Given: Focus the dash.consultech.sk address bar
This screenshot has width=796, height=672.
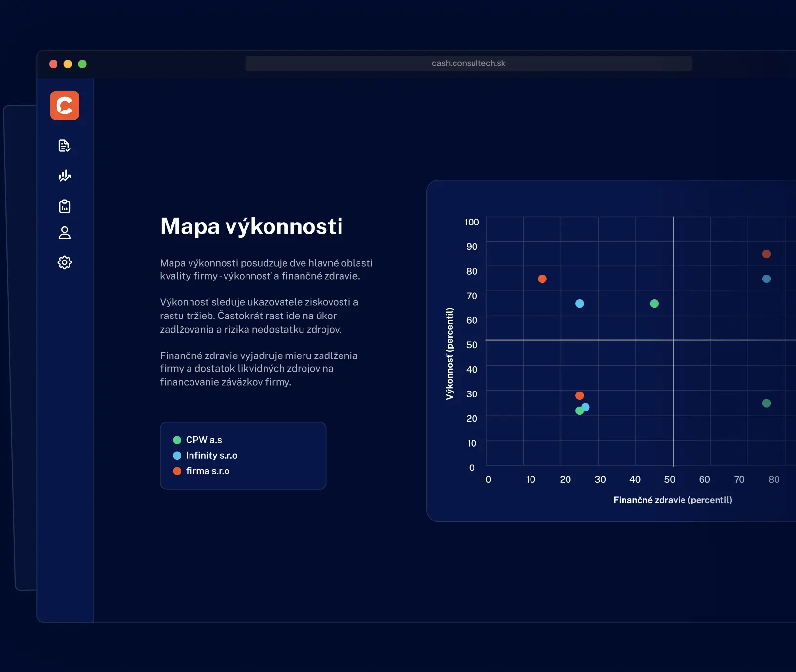Looking at the screenshot, I should [x=468, y=63].
